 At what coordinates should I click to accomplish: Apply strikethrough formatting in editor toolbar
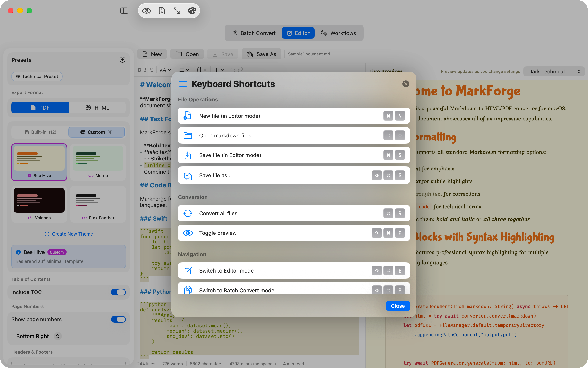coord(152,70)
